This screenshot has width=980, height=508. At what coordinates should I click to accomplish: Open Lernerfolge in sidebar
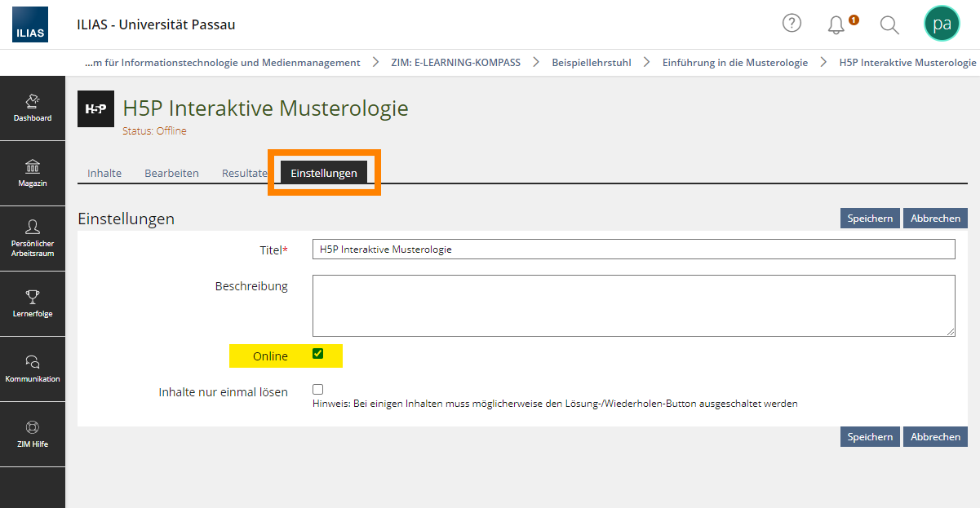pos(33,304)
